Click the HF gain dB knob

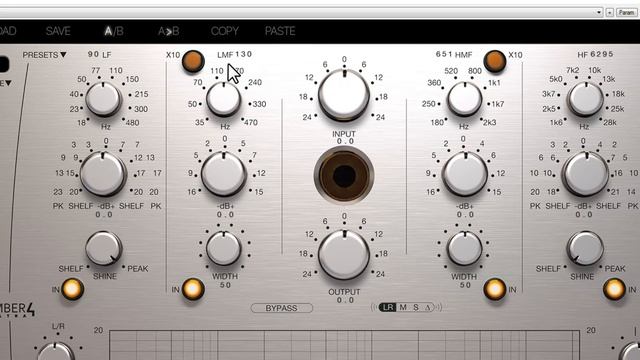tap(586, 174)
